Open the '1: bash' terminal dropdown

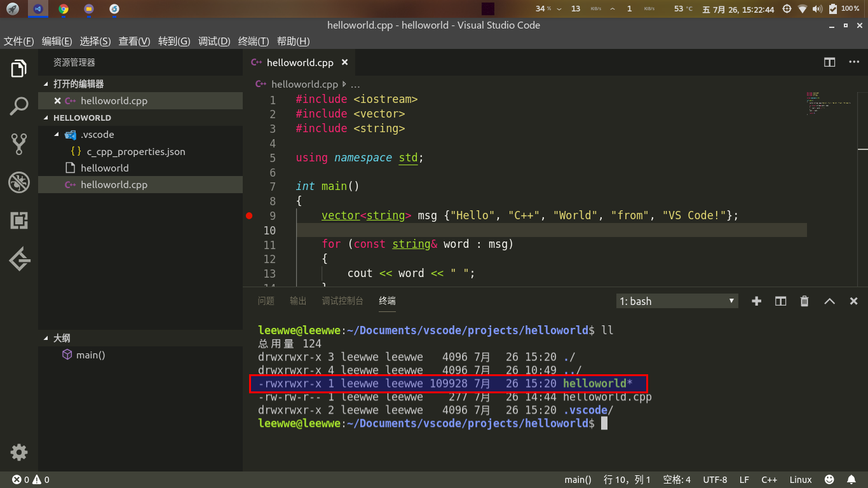coord(677,301)
